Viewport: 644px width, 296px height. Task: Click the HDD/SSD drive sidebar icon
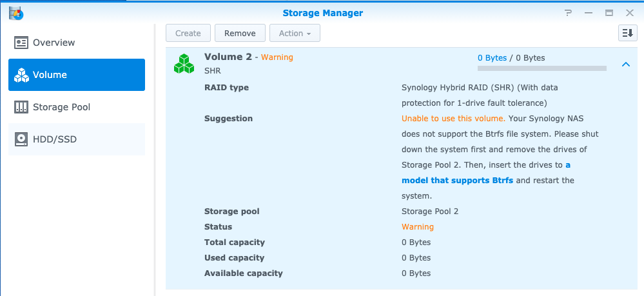coord(21,139)
